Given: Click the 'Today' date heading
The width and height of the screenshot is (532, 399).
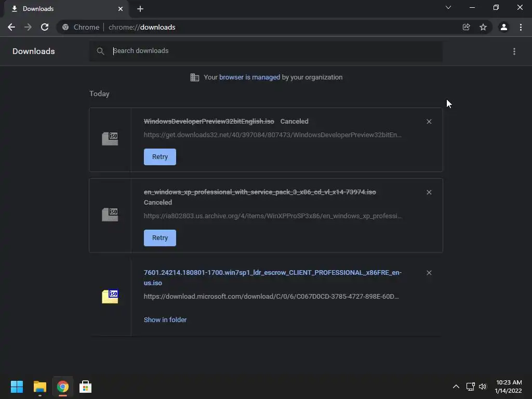Looking at the screenshot, I should [x=99, y=94].
